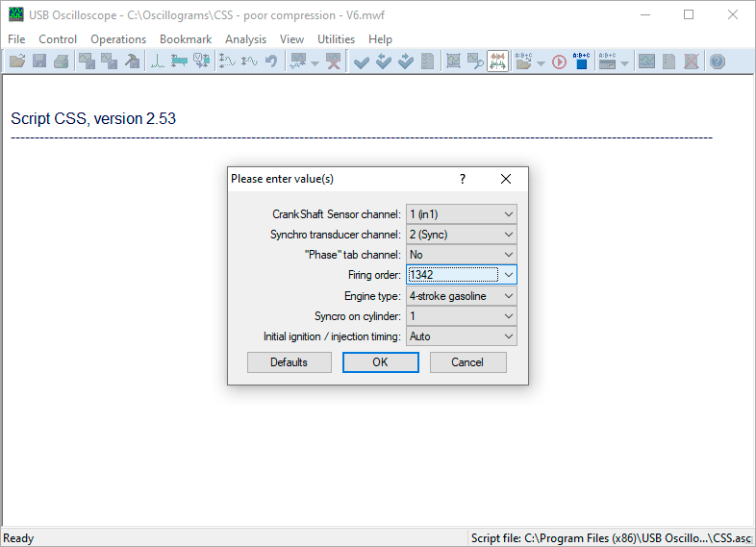Screen dimensions: 756x547
Task: Click the print icon in toolbar
Action: tap(62, 62)
